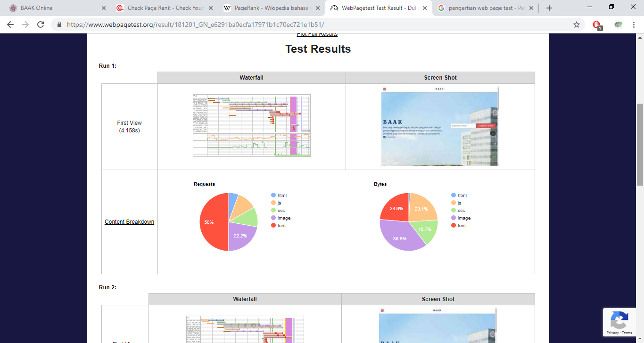Open Run 1 waterfall chart thumbnail

252,125
